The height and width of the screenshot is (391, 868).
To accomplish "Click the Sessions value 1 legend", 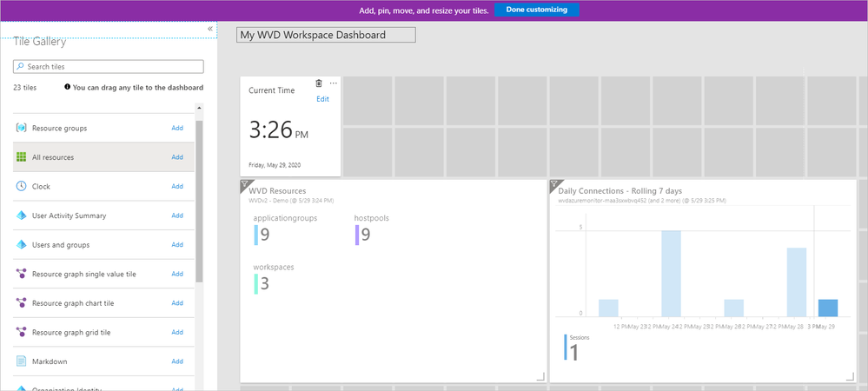I will click(574, 352).
